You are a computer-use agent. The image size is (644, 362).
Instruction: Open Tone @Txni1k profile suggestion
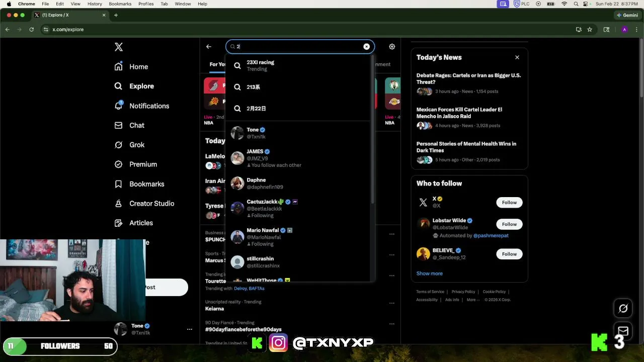(298, 133)
